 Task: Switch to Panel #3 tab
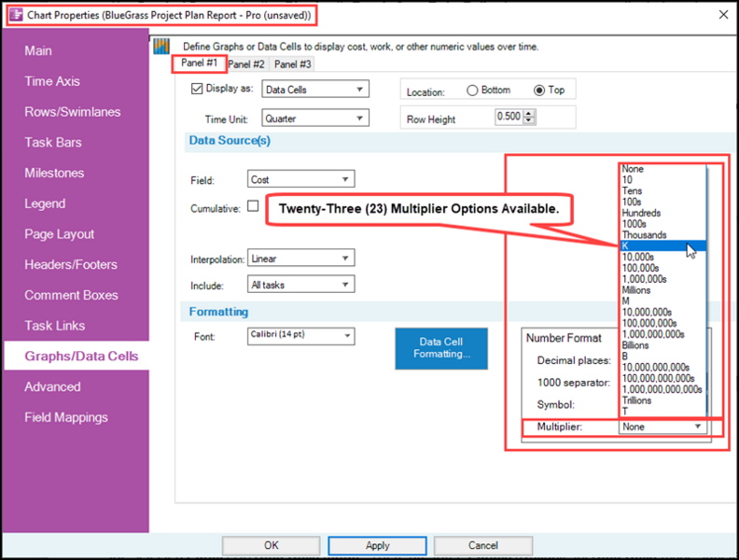(x=293, y=64)
